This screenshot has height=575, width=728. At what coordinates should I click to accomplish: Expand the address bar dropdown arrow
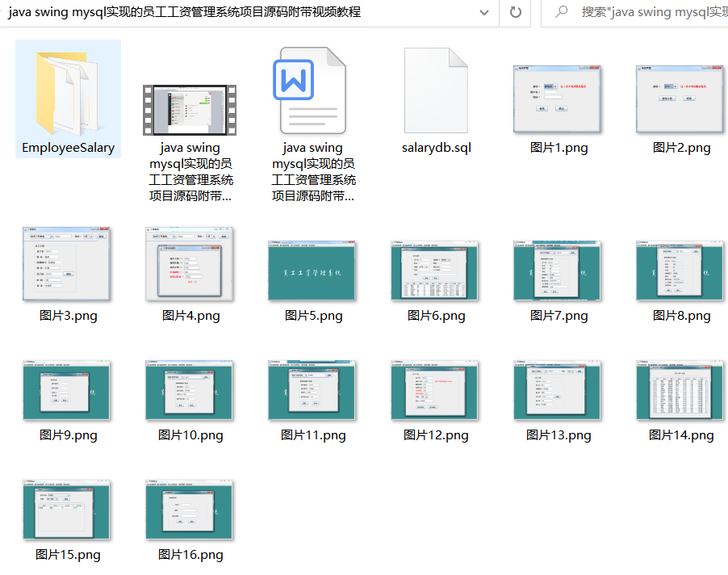pyautogui.click(x=485, y=13)
